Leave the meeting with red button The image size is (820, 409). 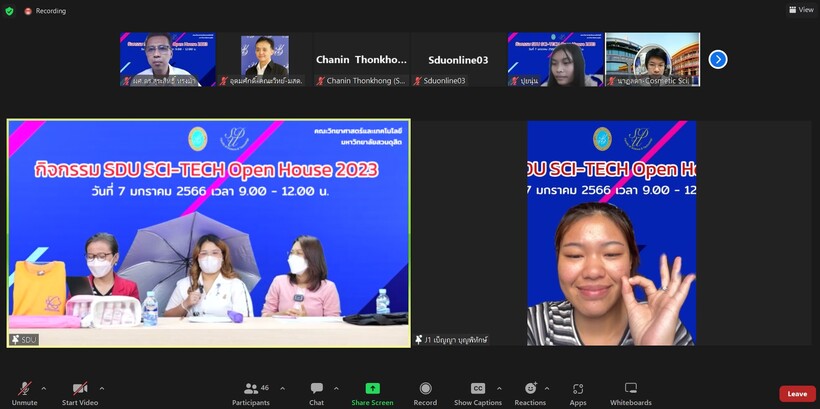(797, 394)
